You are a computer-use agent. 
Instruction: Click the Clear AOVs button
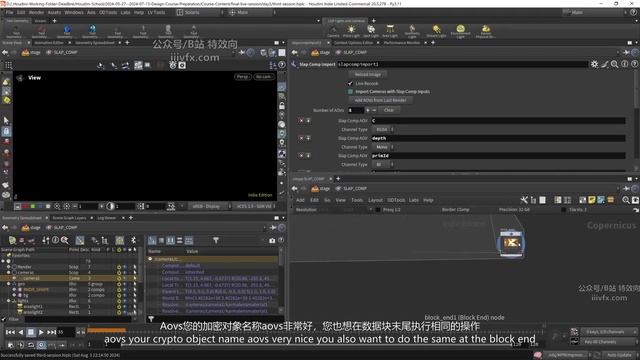tap(389, 110)
